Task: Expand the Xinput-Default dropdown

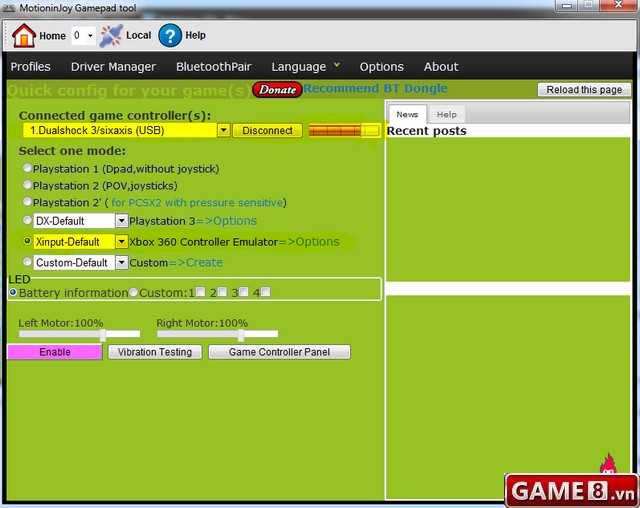Action: (121, 242)
